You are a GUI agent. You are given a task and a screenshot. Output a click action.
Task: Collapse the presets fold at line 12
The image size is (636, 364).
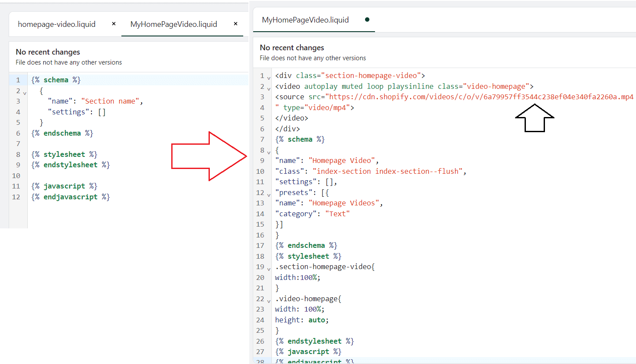pyautogui.click(x=269, y=195)
